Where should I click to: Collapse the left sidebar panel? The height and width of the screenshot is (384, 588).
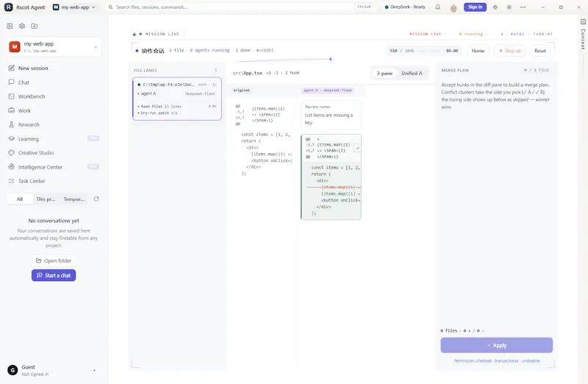[10, 26]
